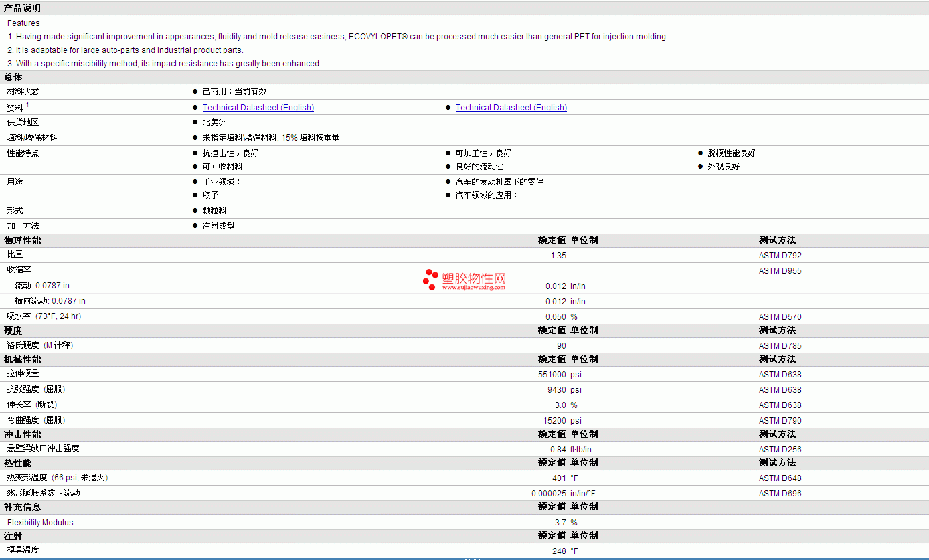Viewport: 929px width, 560px height.
Task: Select the 供货地区 row label
Action: [x=23, y=122]
